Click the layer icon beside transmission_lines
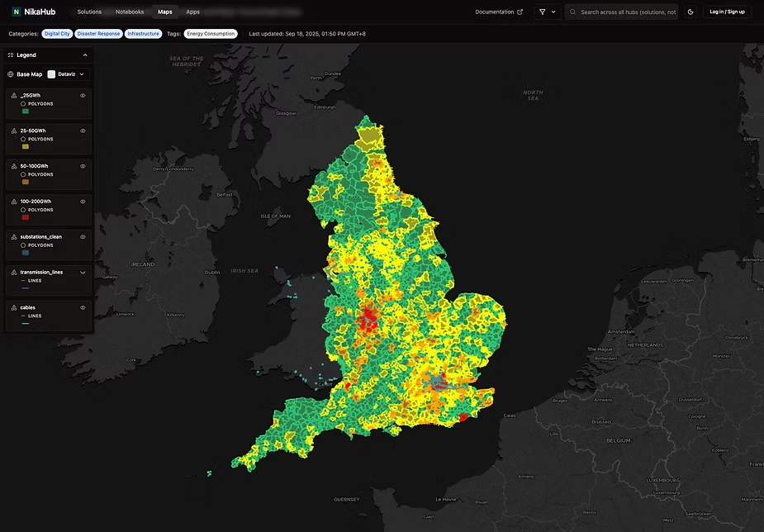The width and height of the screenshot is (764, 532). pyautogui.click(x=14, y=273)
